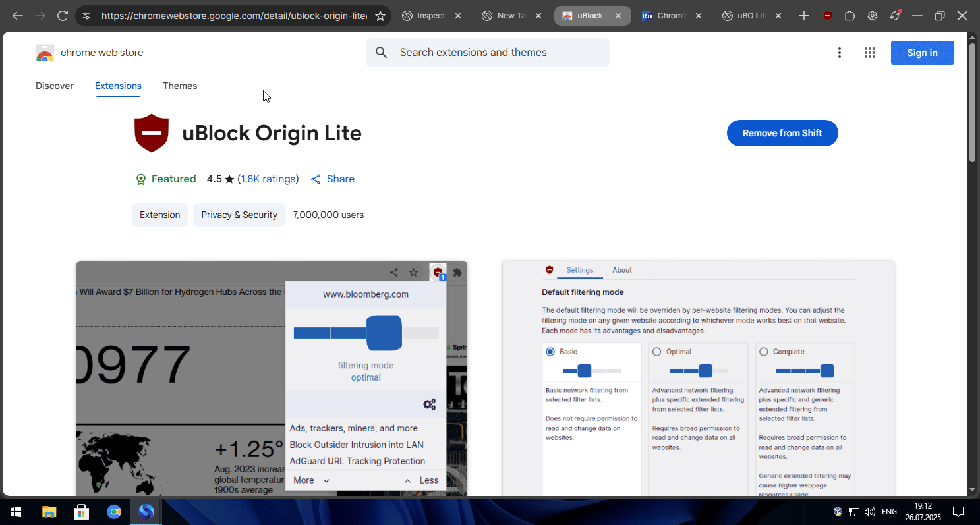
Task: Open the Default filtering mode settings screenshot
Action: pyautogui.click(x=698, y=378)
